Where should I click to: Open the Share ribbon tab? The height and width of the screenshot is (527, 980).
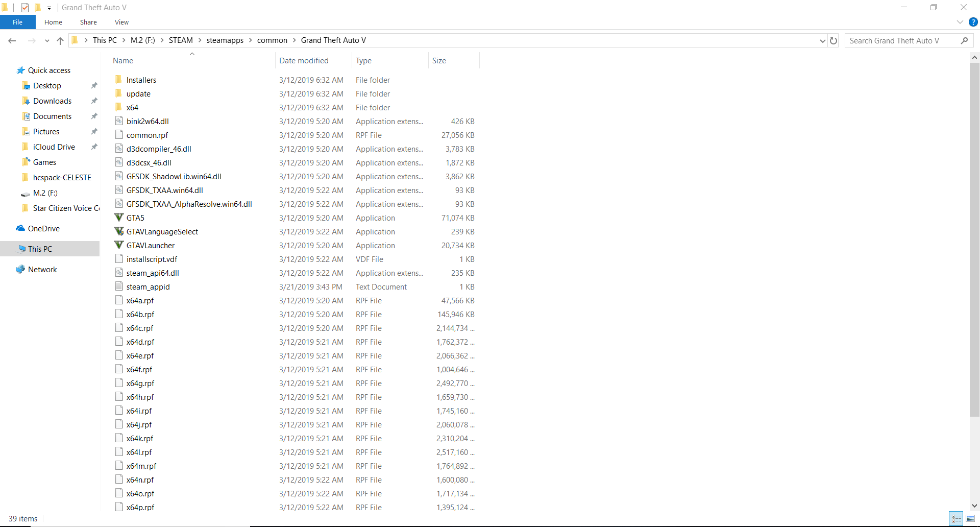[x=88, y=22]
